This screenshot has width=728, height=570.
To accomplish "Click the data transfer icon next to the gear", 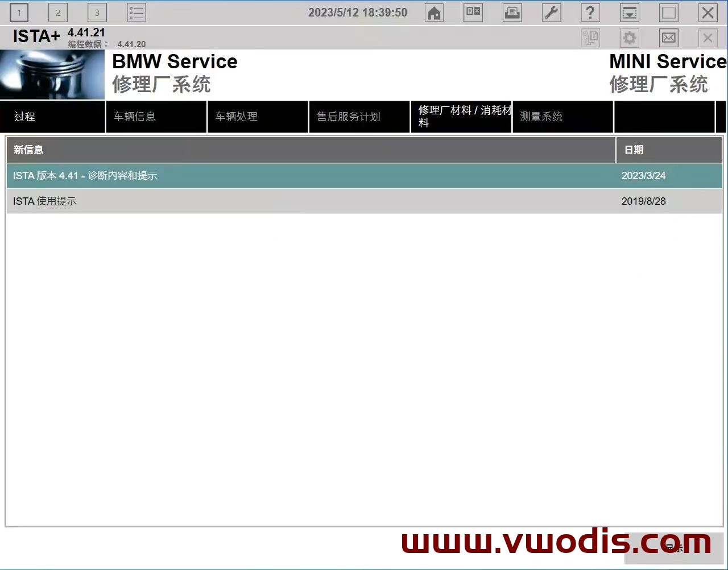I will (590, 38).
